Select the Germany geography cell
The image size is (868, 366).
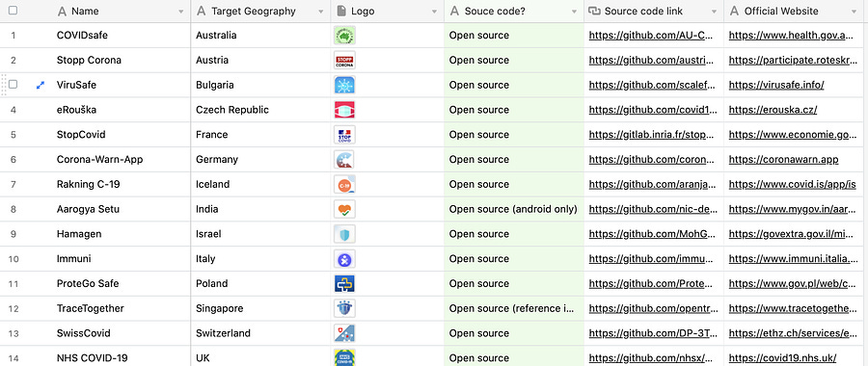coord(260,160)
